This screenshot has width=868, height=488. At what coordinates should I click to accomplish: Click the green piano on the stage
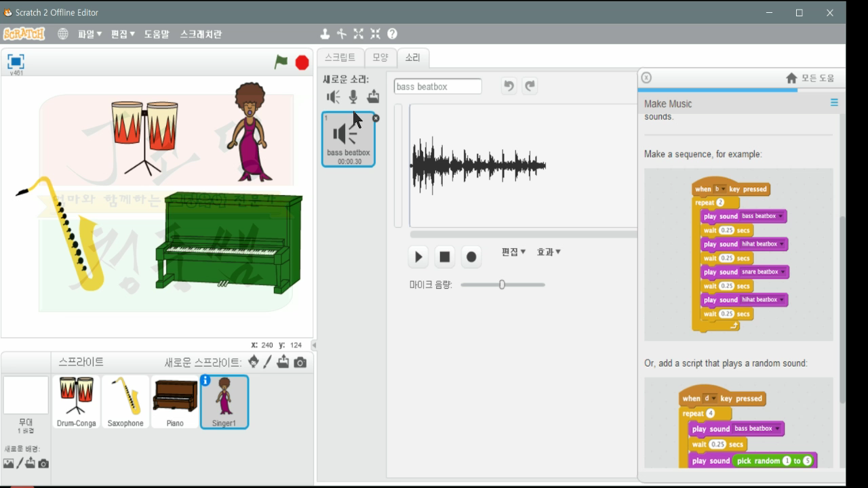click(x=229, y=242)
